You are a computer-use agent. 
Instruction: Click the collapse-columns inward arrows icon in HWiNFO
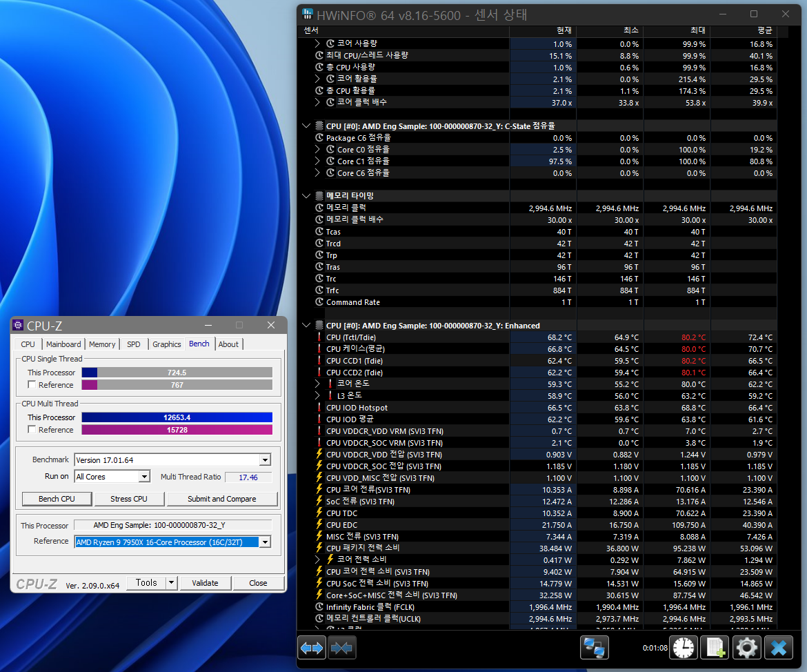coord(341,647)
